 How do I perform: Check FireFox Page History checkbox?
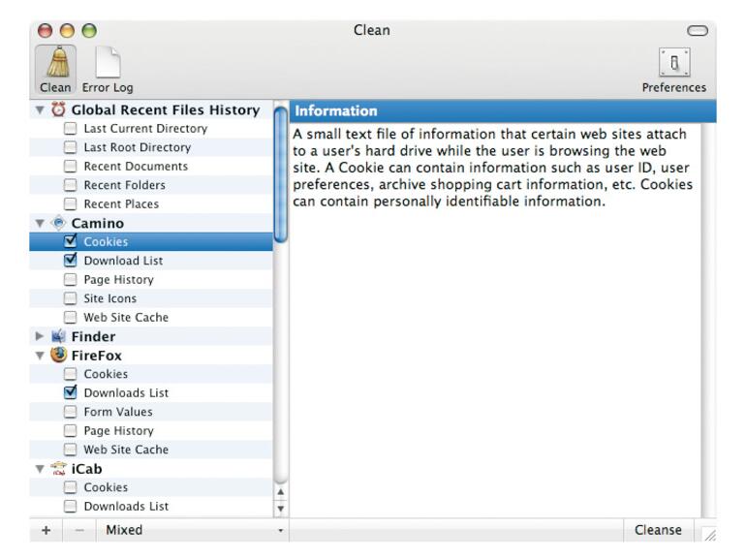pyautogui.click(x=70, y=430)
